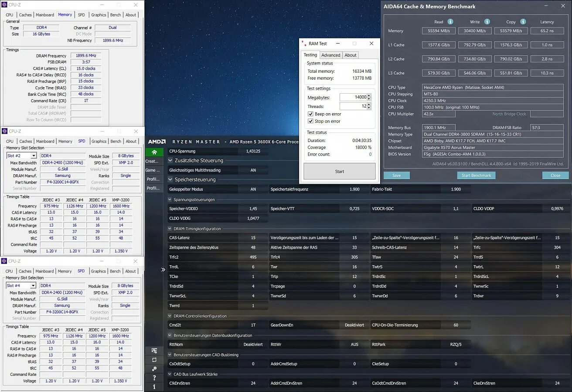Select the Testing tab in RAM Test
The image size is (572, 392).
pyautogui.click(x=310, y=55)
